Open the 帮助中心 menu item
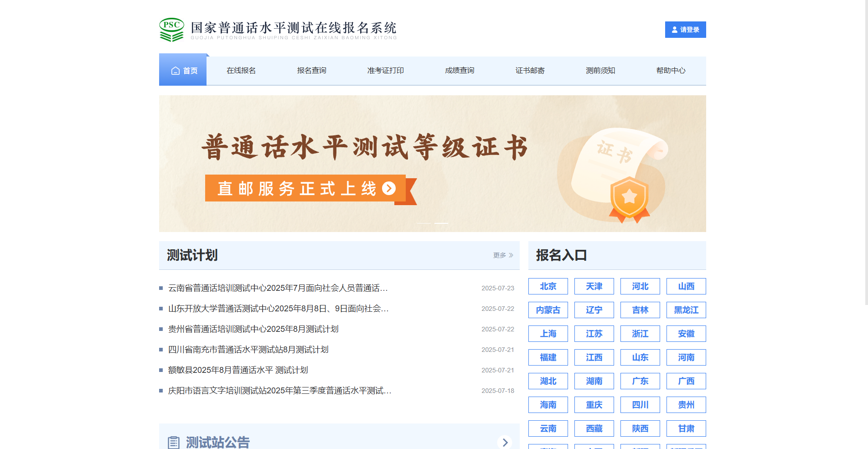 coord(671,71)
